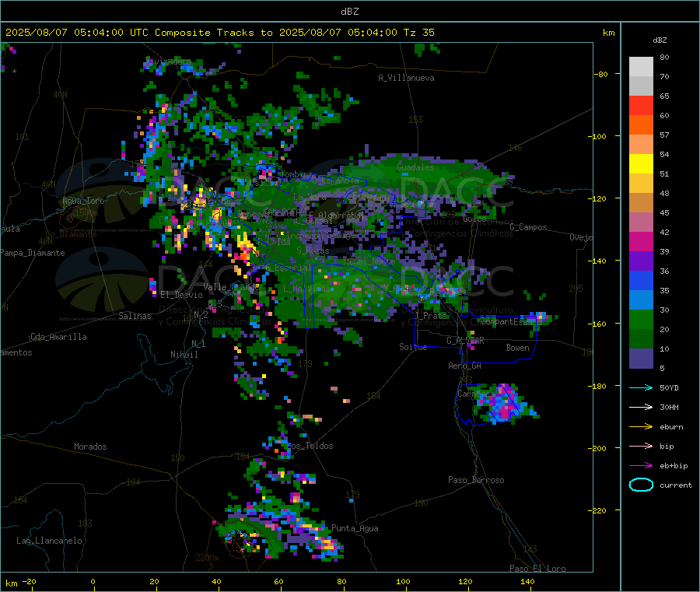The width and height of the screenshot is (700, 592).
Task: Click the white 30HM arrow legend icon
Action: pos(641,407)
